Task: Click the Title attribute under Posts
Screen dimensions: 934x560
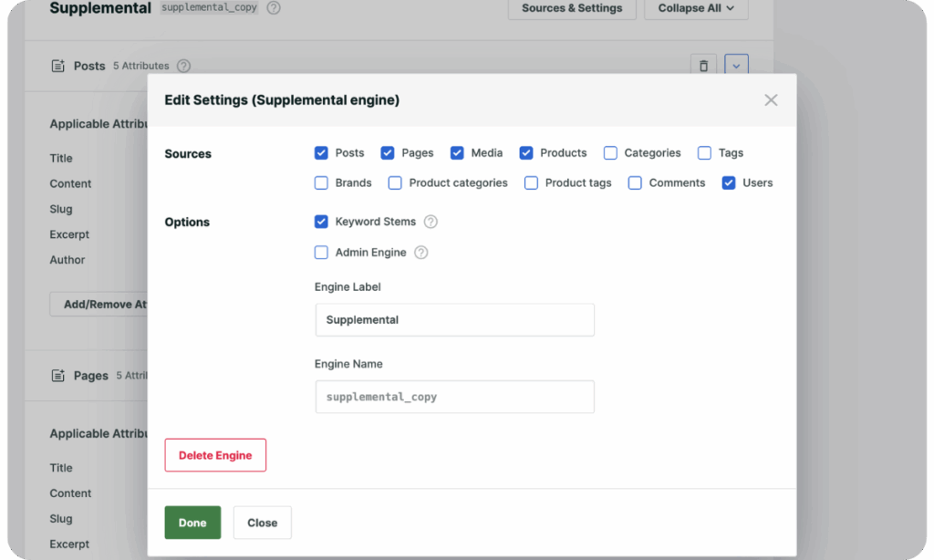Action: coord(61,158)
